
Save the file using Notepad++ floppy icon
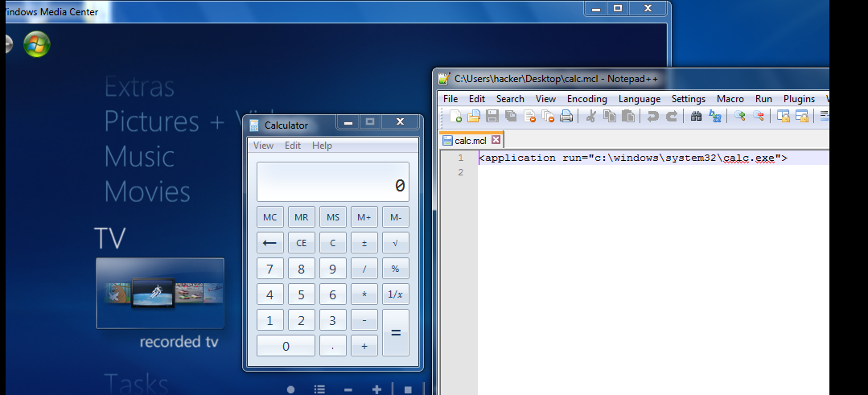click(492, 116)
